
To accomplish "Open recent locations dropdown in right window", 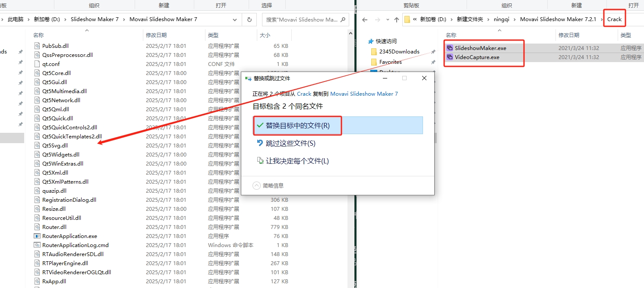I will coord(387,20).
